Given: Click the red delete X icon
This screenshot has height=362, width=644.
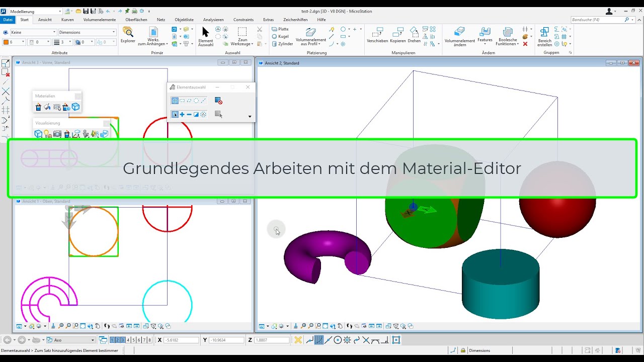Looking at the screenshot, I should (525, 44).
